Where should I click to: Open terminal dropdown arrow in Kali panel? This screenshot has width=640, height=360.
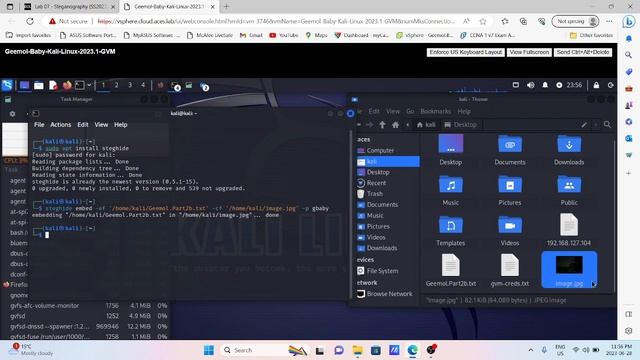89,85
